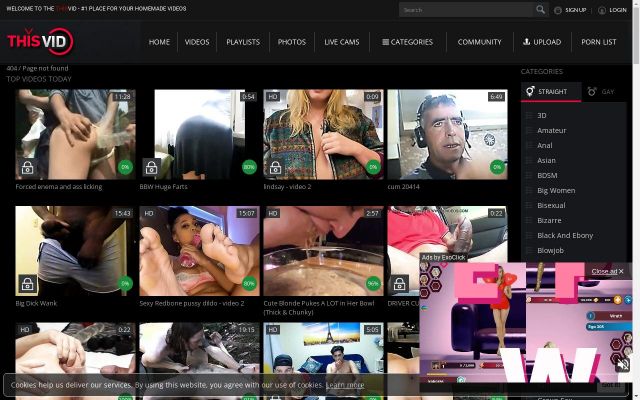Click the list icon beside Amateur category
This screenshot has width=640, height=400.
pos(529,130)
